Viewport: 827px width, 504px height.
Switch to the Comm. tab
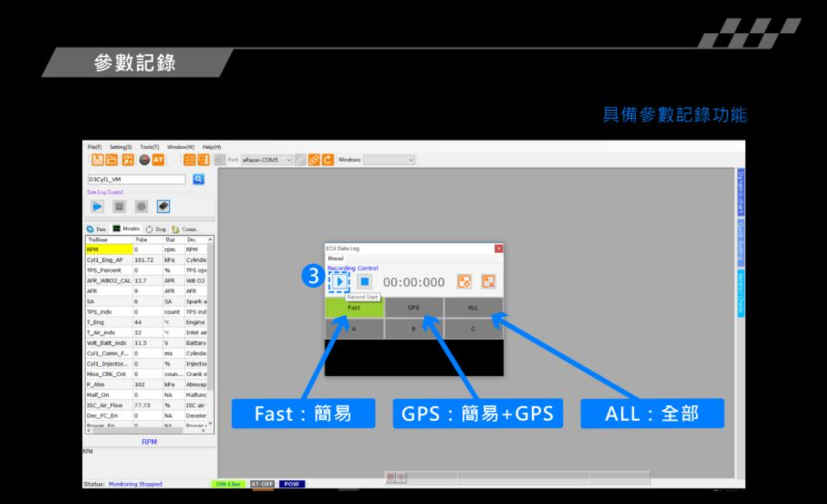pyautogui.click(x=185, y=229)
